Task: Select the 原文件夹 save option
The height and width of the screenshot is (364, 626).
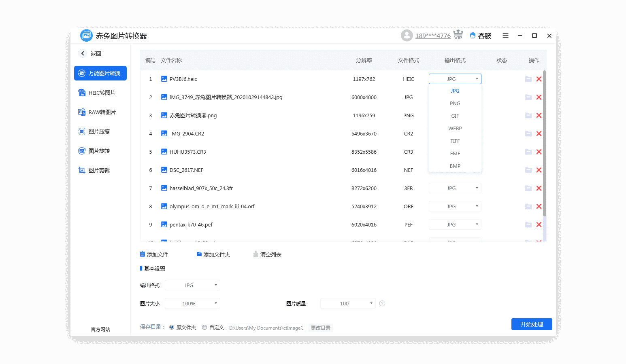Action: pyautogui.click(x=171, y=327)
